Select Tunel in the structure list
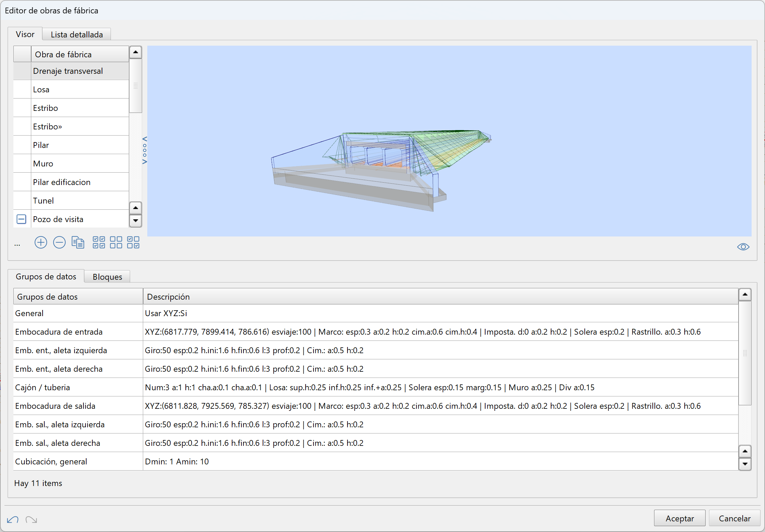Image resolution: width=765 pixels, height=532 pixels. 43,200
